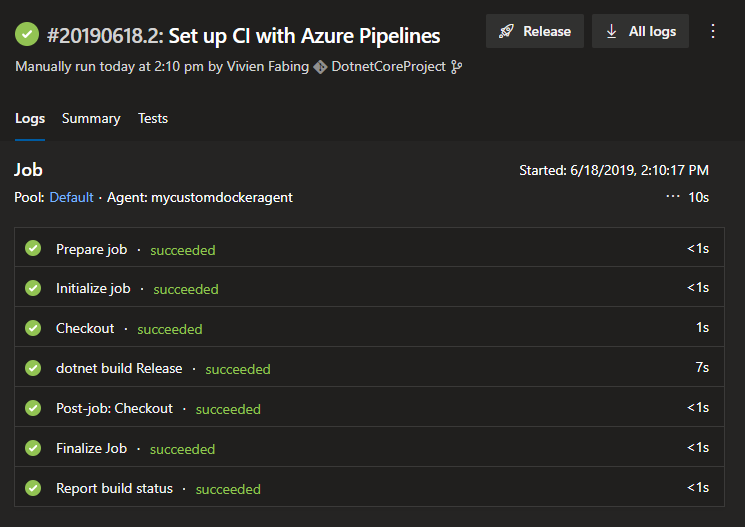This screenshot has height=527, width=745.
Task: Click the 10s total job duration
Action: click(698, 197)
